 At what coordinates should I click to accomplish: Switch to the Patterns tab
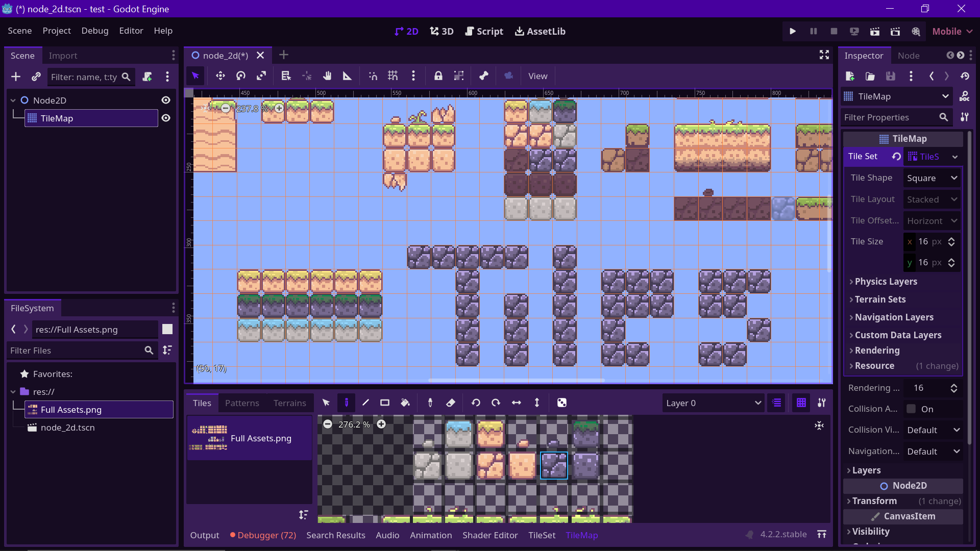(242, 403)
